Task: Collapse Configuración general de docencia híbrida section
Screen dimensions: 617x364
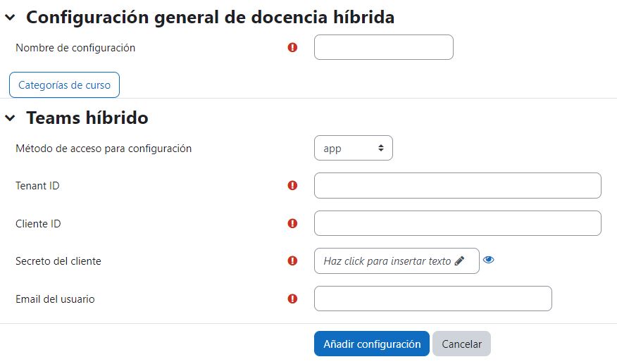Action: (10, 18)
